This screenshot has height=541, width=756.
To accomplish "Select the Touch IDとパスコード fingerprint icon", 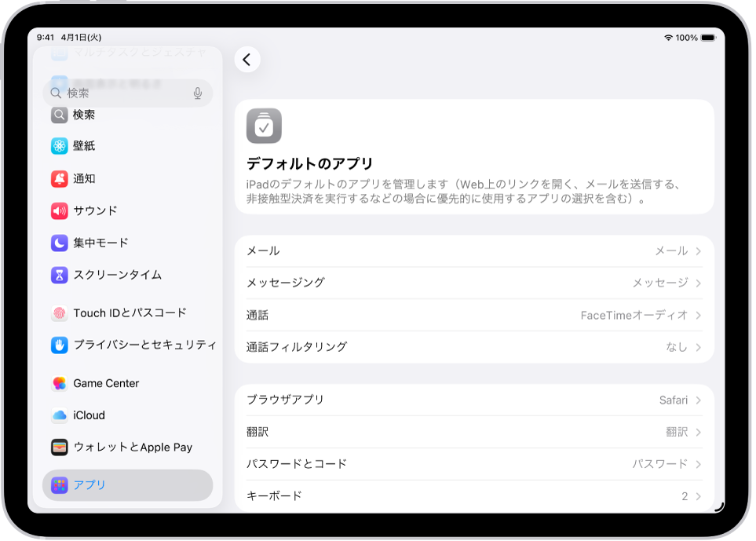I will 60,313.
